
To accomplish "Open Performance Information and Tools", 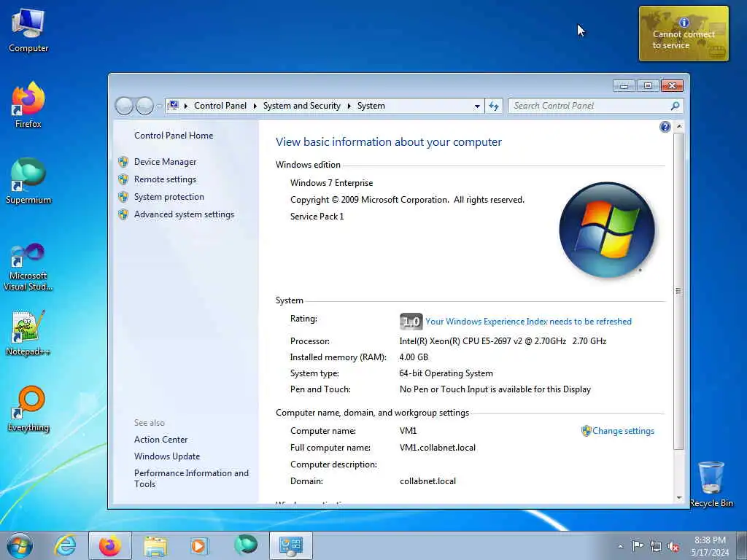I will pos(191,478).
